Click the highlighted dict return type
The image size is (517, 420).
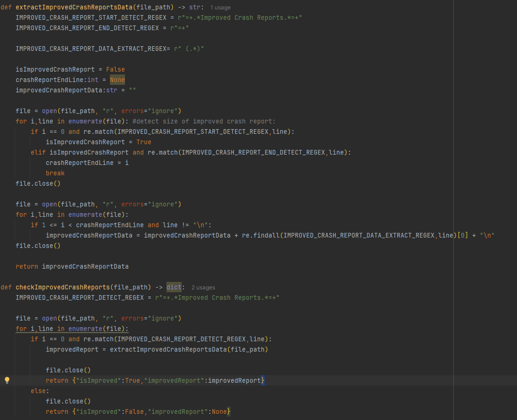pyautogui.click(x=174, y=287)
